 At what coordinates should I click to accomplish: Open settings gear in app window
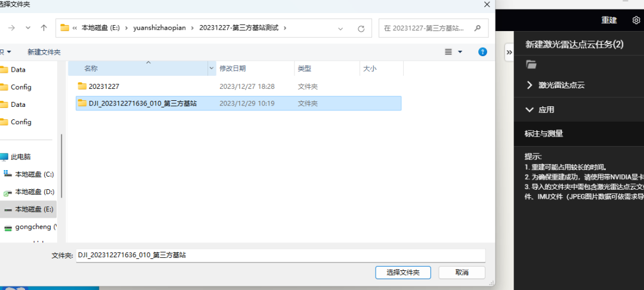click(x=636, y=20)
